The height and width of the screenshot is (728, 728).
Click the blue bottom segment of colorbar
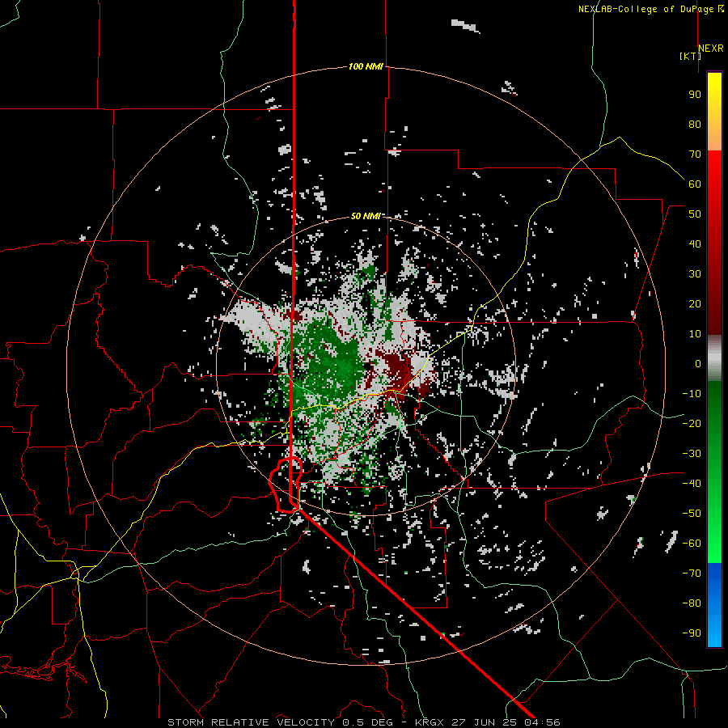coord(714,605)
